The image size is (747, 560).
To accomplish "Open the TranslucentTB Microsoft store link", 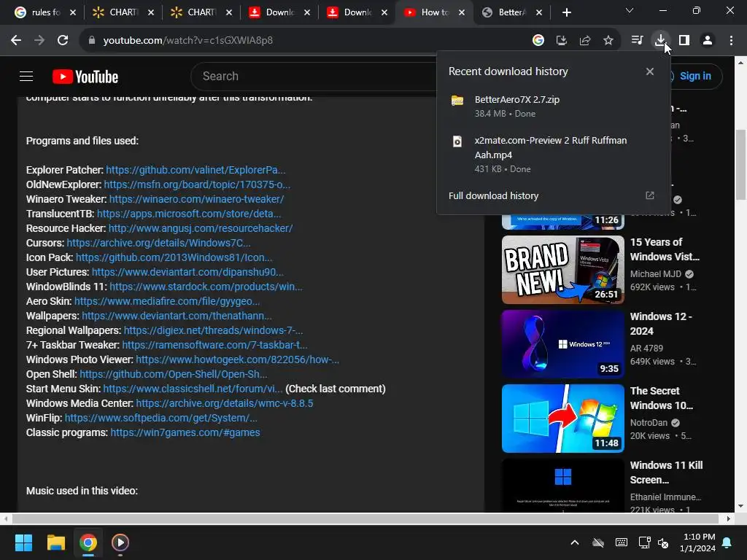I will click(189, 214).
